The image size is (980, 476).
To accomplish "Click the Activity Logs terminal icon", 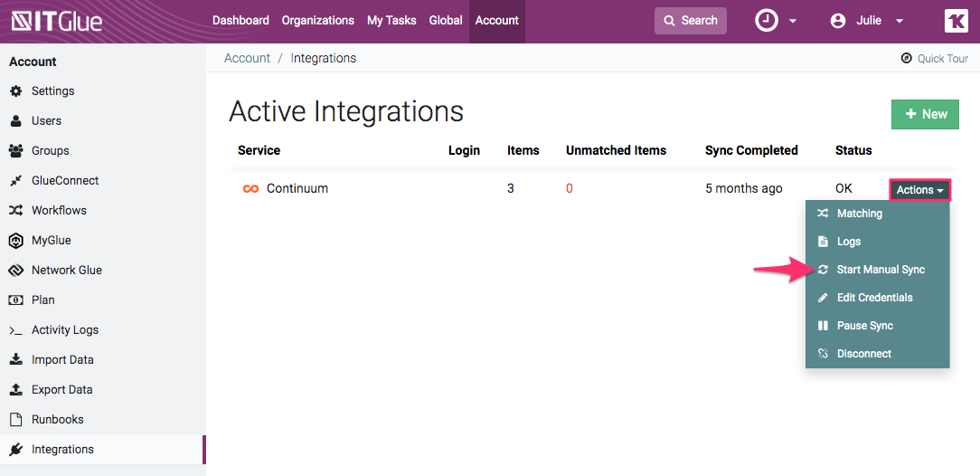I will (16, 330).
